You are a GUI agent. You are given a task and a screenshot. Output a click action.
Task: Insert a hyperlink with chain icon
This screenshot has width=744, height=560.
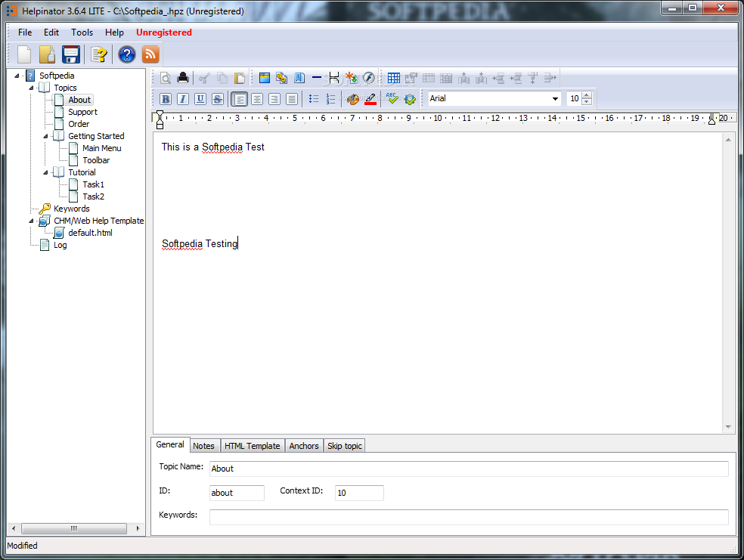(x=282, y=79)
